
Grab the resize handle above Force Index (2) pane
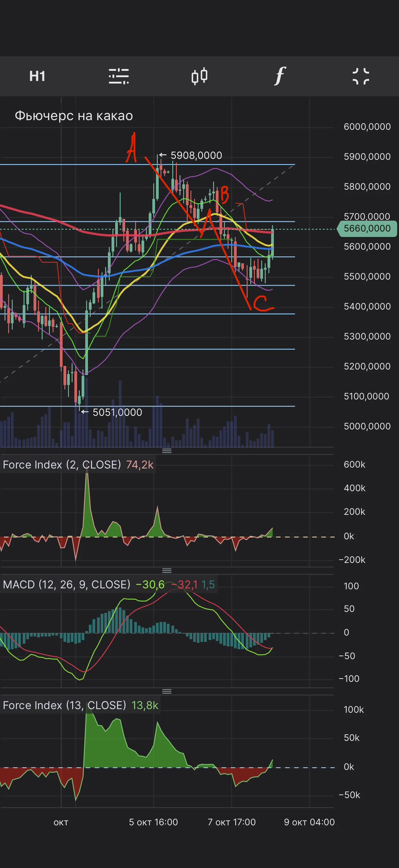(x=167, y=451)
